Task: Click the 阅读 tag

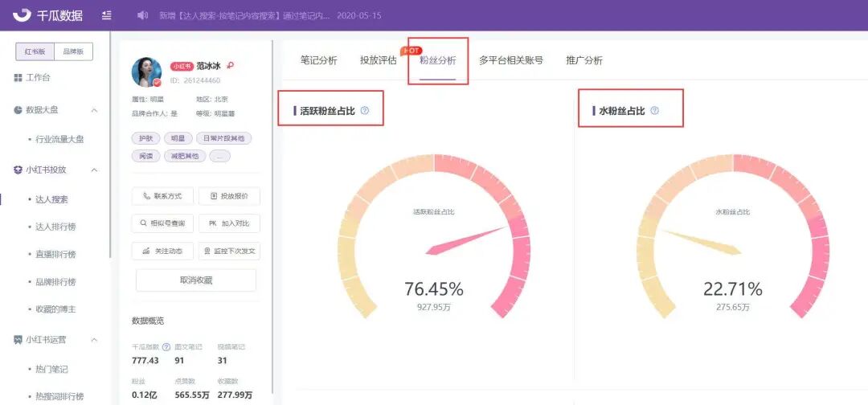Action: (x=145, y=156)
